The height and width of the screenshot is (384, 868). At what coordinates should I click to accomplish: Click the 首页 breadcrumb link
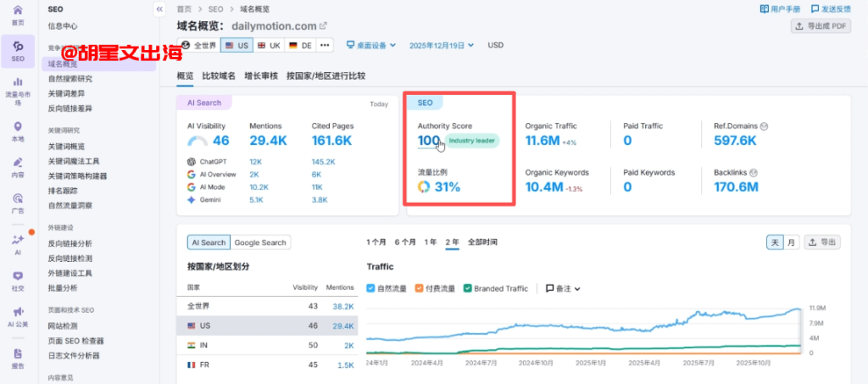pos(184,8)
